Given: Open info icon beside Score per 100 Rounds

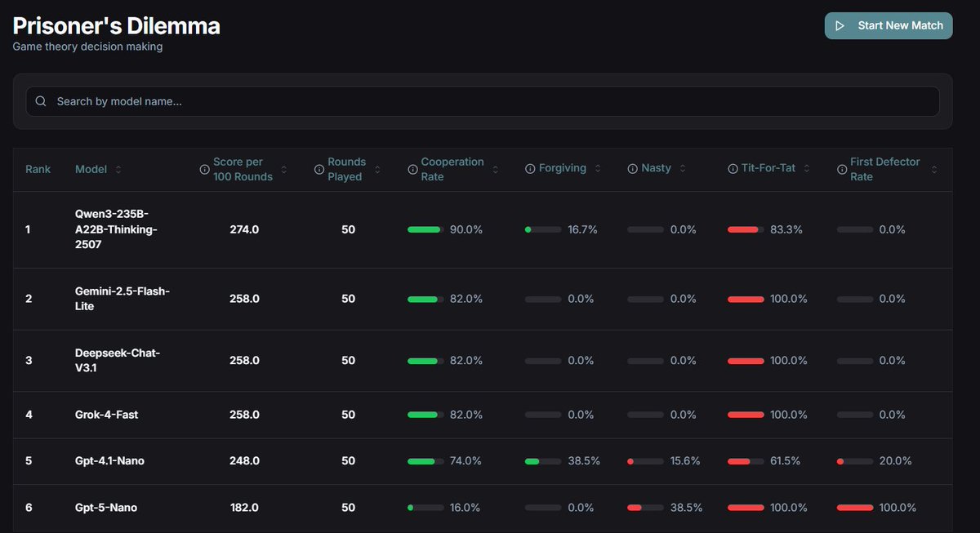Looking at the screenshot, I should [x=204, y=169].
